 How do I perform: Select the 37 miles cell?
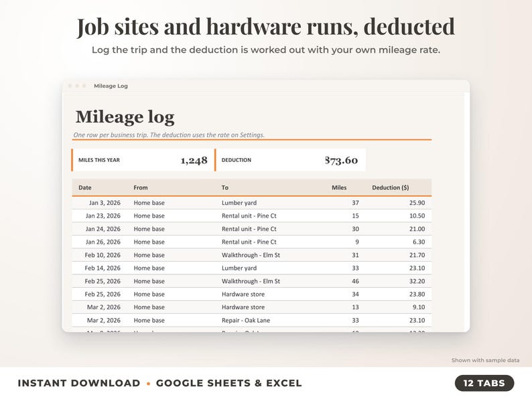[x=355, y=203]
